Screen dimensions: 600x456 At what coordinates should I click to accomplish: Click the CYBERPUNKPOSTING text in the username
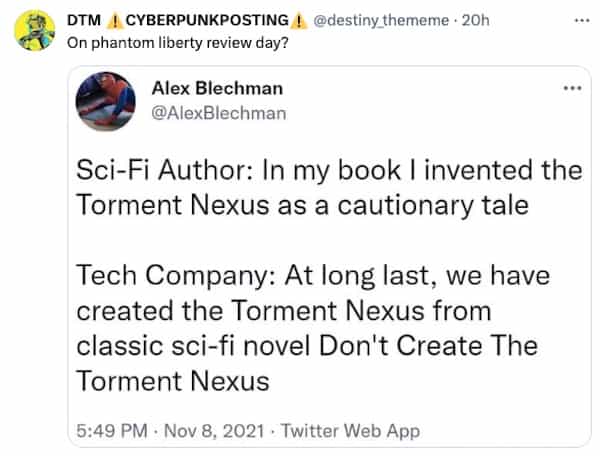(206, 21)
